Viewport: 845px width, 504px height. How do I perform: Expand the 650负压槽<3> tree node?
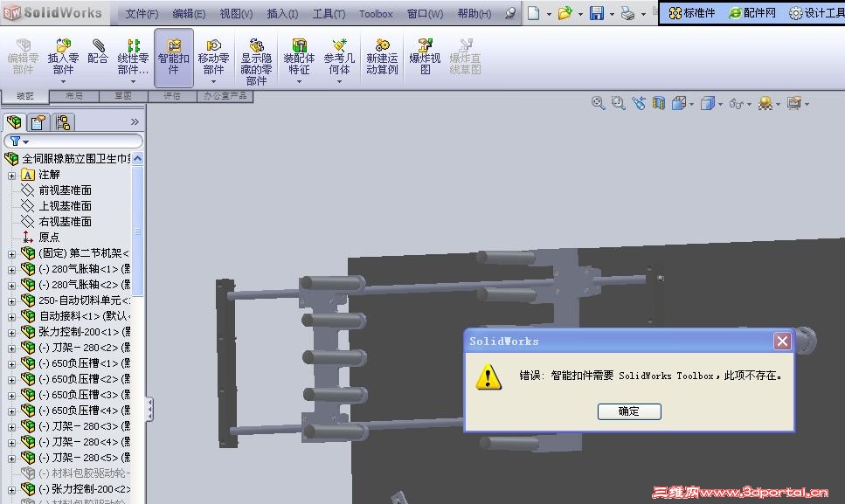tap(12, 395)
